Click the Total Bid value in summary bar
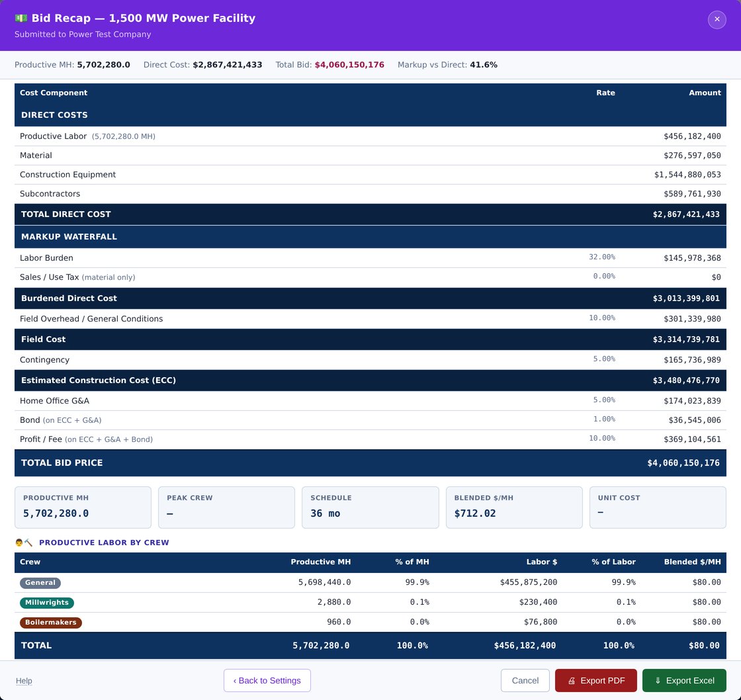 (x=349, y=65)
